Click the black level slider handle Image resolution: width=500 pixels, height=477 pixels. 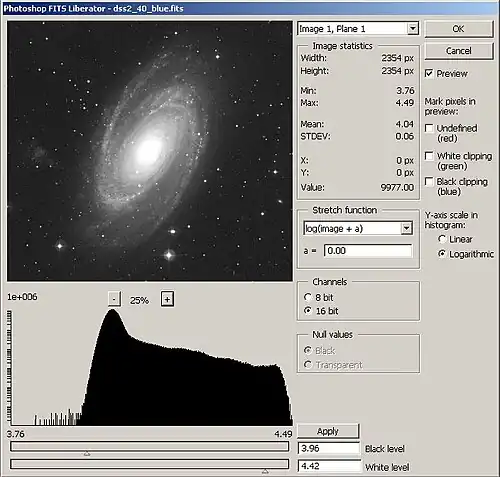tap(87, 453)
